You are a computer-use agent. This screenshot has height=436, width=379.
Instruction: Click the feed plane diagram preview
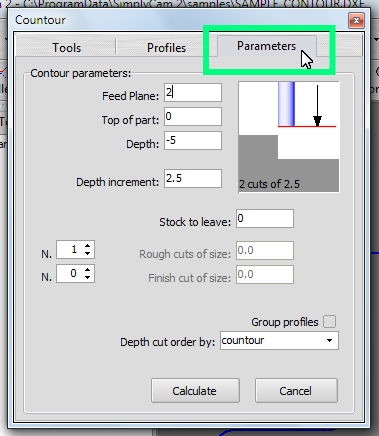click(x=289, y=137)
